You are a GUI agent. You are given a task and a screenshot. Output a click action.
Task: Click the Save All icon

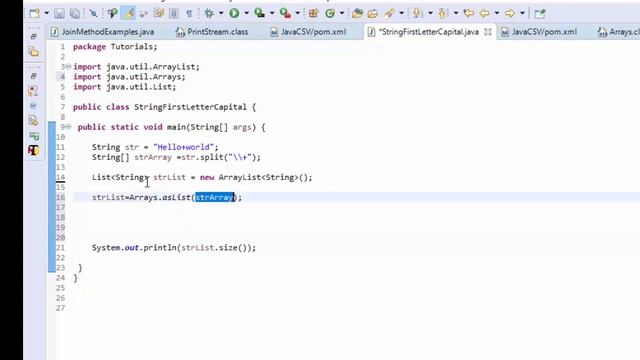coord(75,13)
